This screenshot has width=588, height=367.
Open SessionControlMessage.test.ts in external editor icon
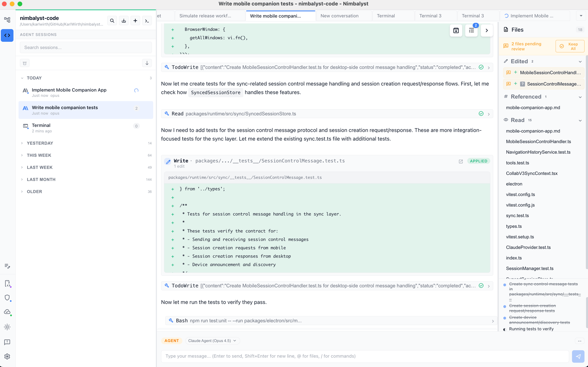pyautogui.click(x=461, y=161)
